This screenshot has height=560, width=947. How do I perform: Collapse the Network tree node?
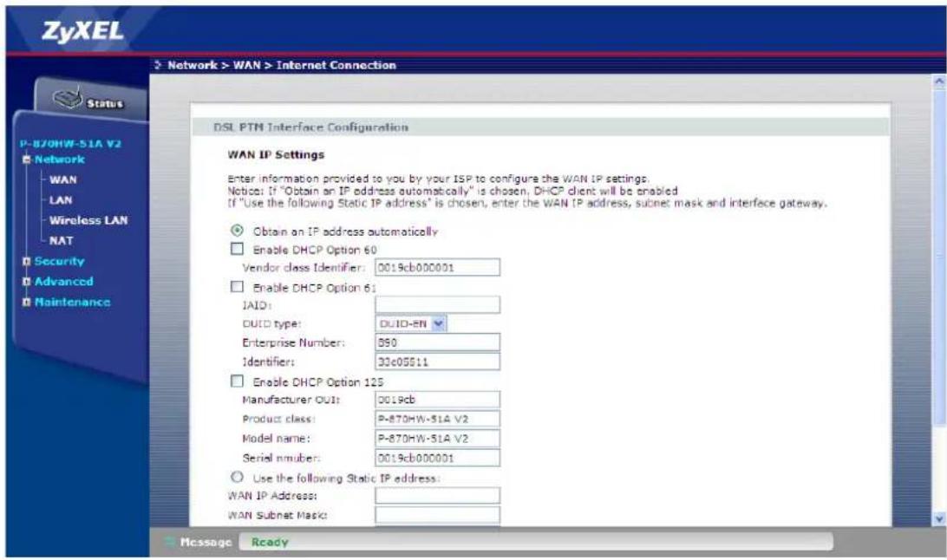tap(27, 160)
